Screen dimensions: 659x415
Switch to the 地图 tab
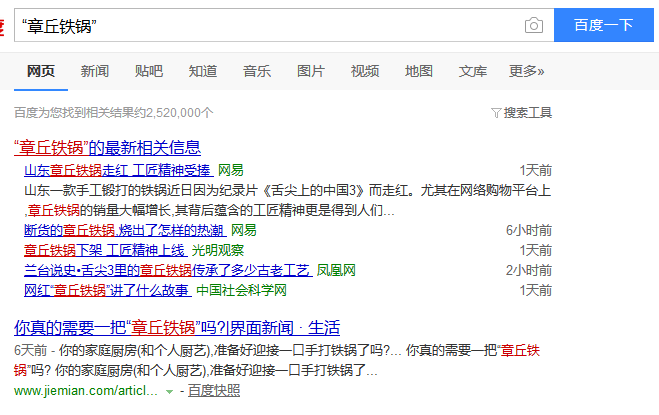tap(419, 71)
